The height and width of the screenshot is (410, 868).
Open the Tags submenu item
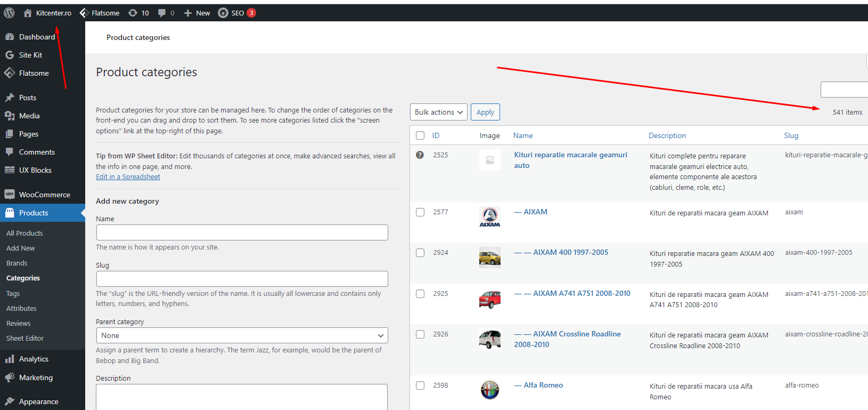coord(13,293)
